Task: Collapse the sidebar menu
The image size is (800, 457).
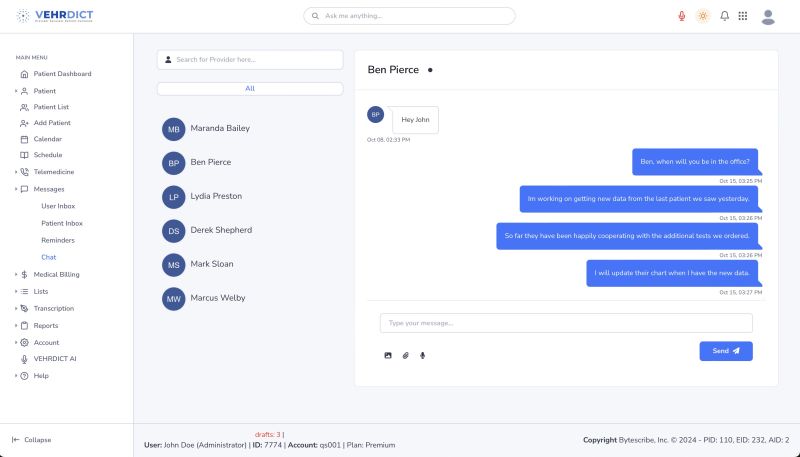Action: click(32, 440)
